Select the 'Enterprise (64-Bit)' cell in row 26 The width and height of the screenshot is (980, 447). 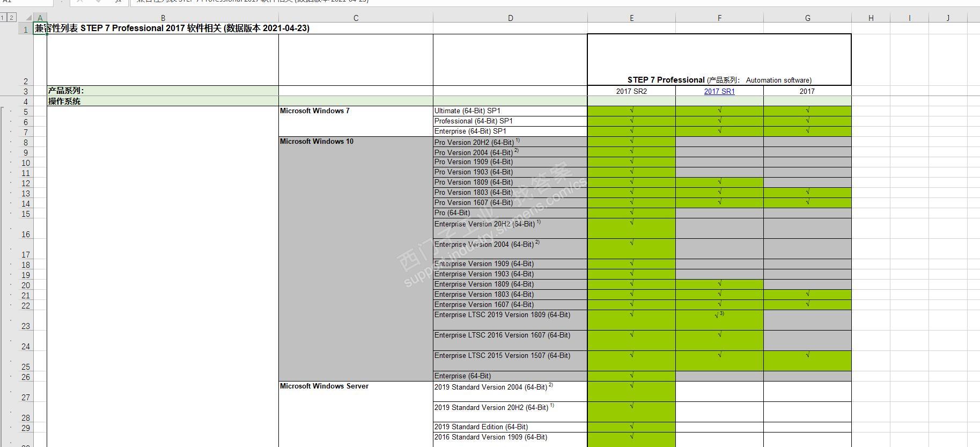click(x=510, y=376)
